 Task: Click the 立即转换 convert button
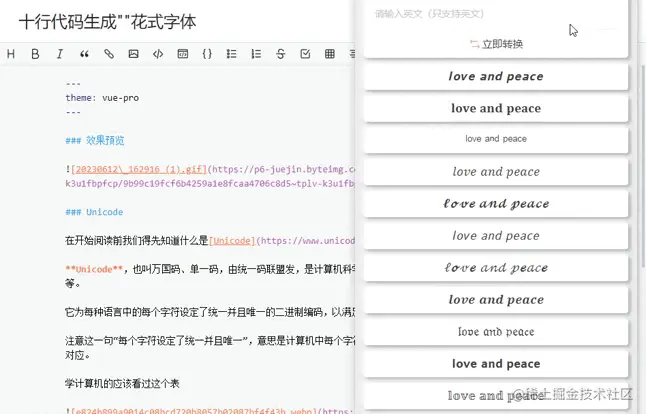(x=496, y=44)
